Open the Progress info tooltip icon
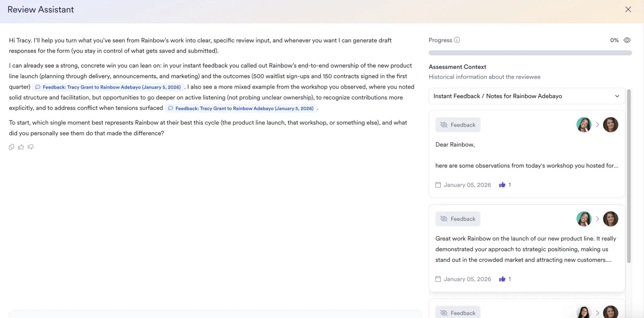The width and height of the screenshot is (644, 318). pos(456,40)
